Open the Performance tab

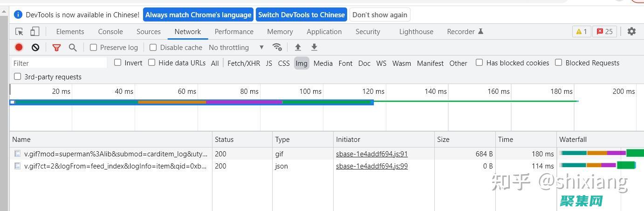(234, 32)
